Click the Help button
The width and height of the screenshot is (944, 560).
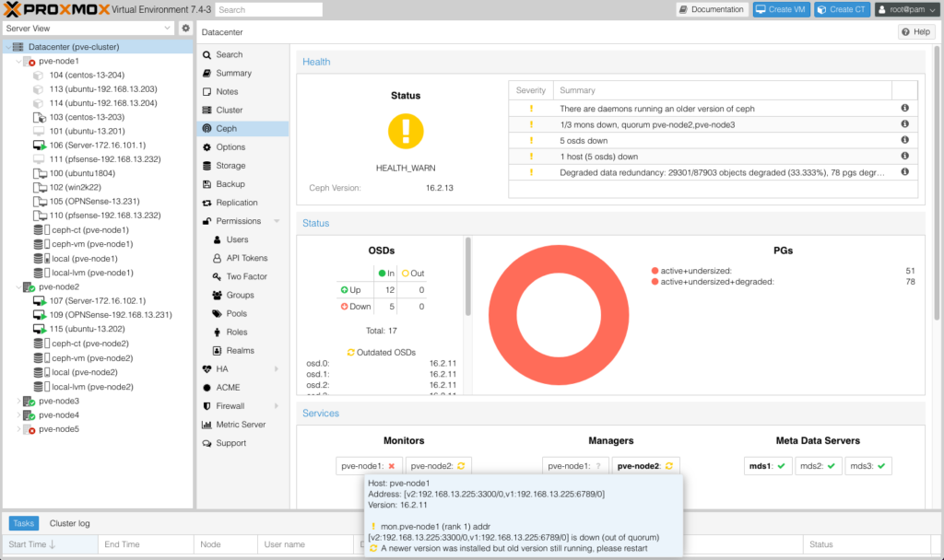point(917,32)
